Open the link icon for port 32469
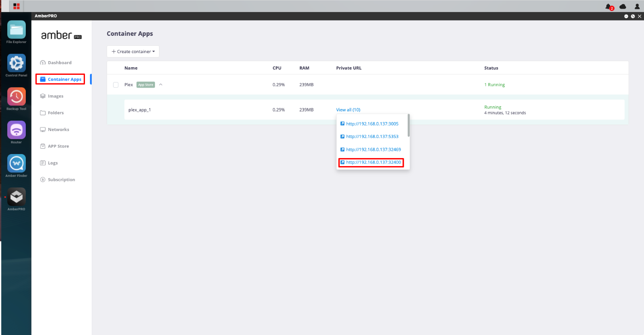 (x=343, y=150)
